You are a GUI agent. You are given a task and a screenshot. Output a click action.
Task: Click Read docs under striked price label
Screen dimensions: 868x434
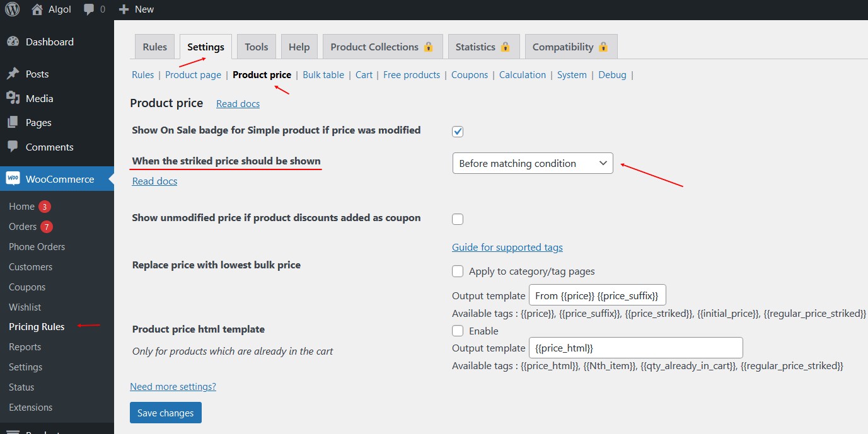click(x=154, y=181)
